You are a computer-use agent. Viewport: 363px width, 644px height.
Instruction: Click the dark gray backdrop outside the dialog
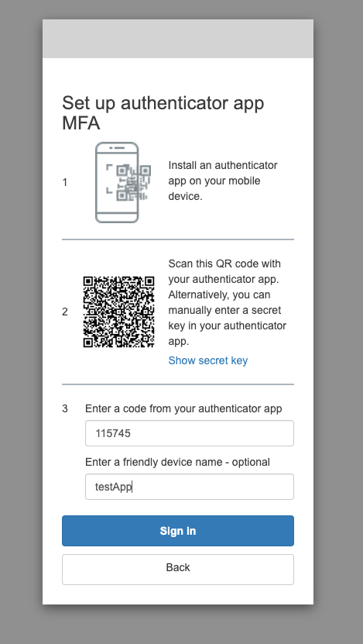click(x=20, y=320)
